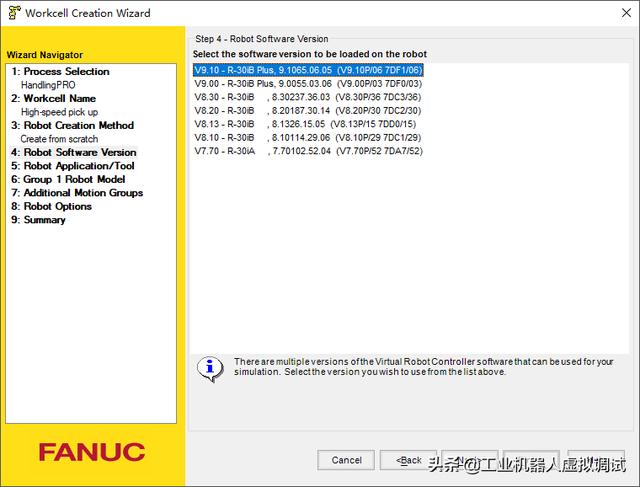
Task: Click High-speed pick up workcell name
Action: (60, 112)
